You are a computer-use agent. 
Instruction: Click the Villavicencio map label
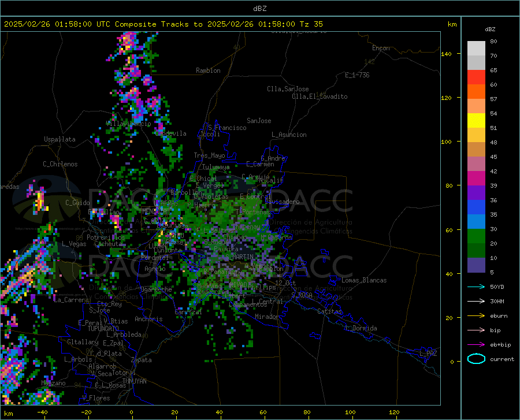(128, 123)
